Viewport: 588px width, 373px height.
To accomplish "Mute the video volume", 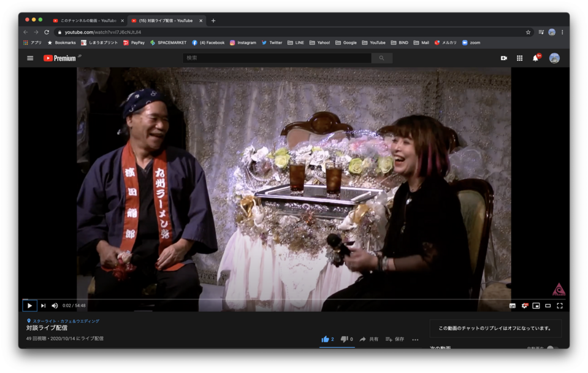I will (55, 306).
